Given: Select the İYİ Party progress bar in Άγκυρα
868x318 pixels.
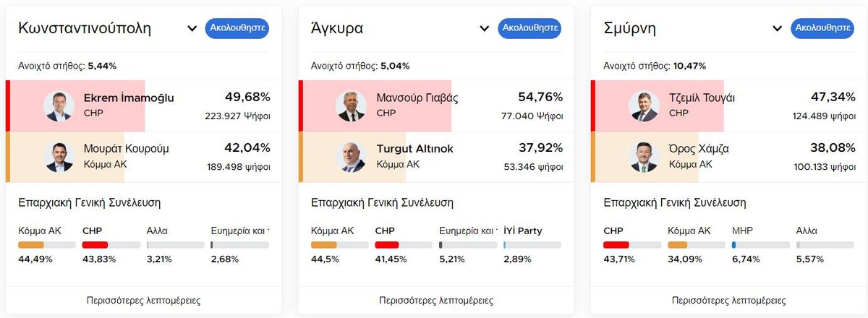Looking at the screenshot, I should pos(532,245).
